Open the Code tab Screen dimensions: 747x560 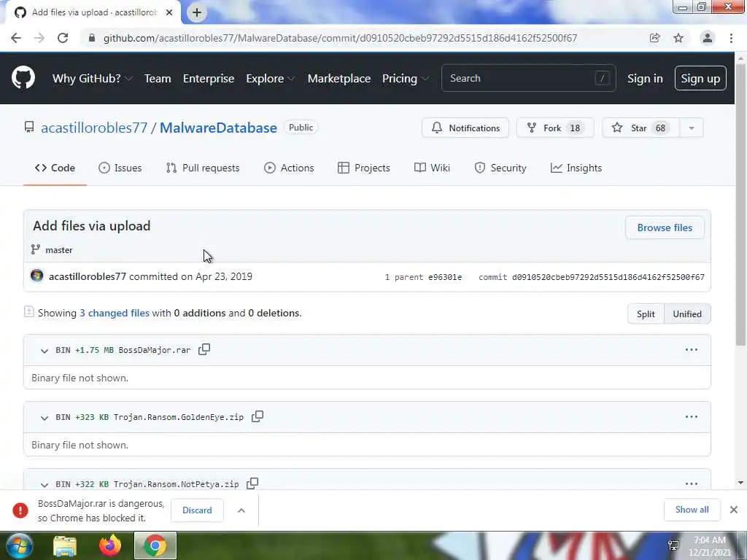[55, 168]
